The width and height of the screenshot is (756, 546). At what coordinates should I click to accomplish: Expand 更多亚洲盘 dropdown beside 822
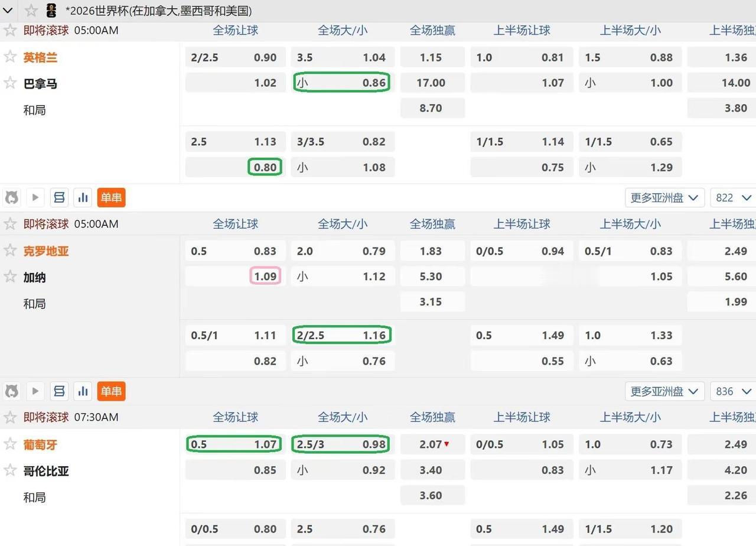point(664,197)
